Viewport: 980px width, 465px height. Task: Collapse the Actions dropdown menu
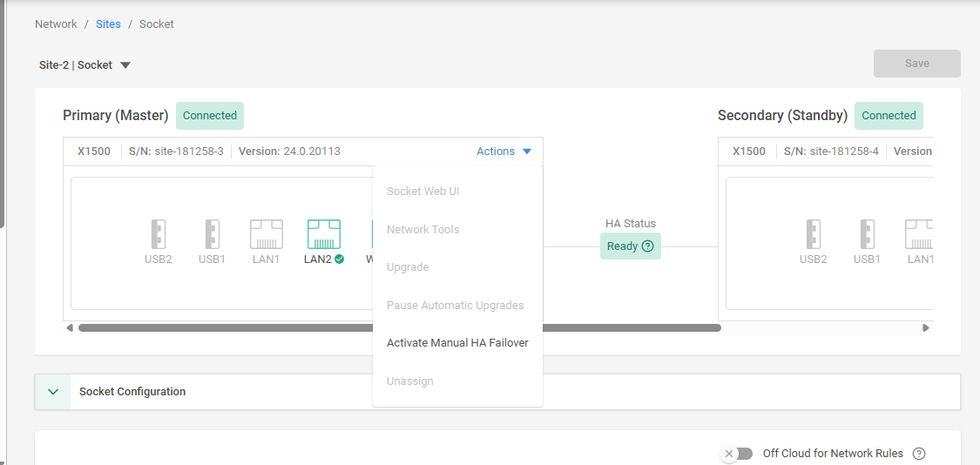click(x=504, y=152)
